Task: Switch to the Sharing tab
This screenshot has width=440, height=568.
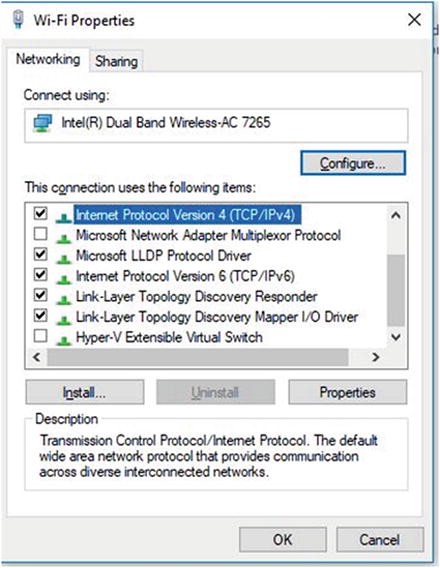Action: pyautogui.click(x=116, y=61)
